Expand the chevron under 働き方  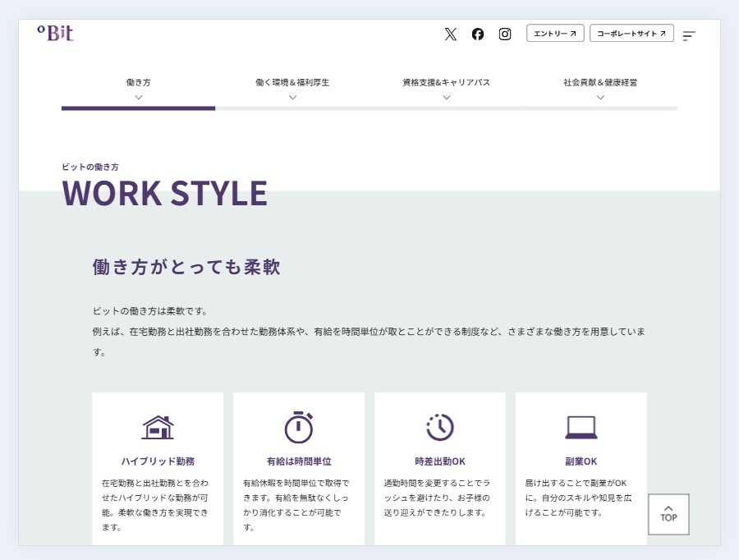tap(138, 97)
